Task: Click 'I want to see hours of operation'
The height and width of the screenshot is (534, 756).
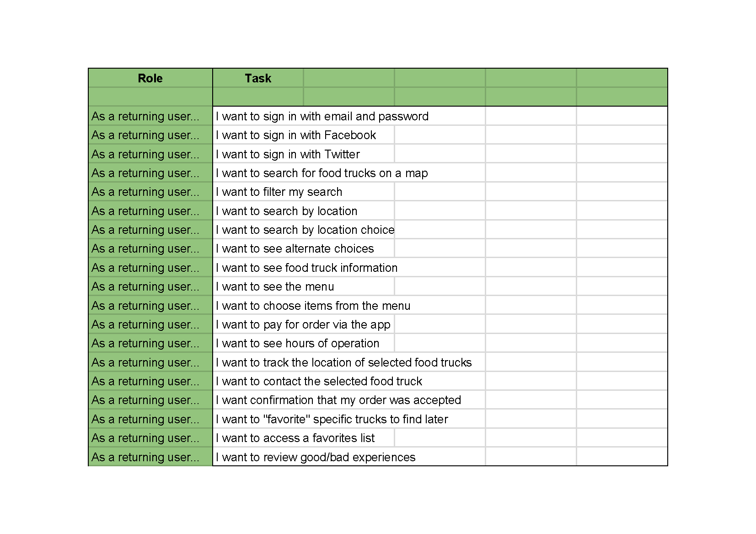Action: (304, 343)
